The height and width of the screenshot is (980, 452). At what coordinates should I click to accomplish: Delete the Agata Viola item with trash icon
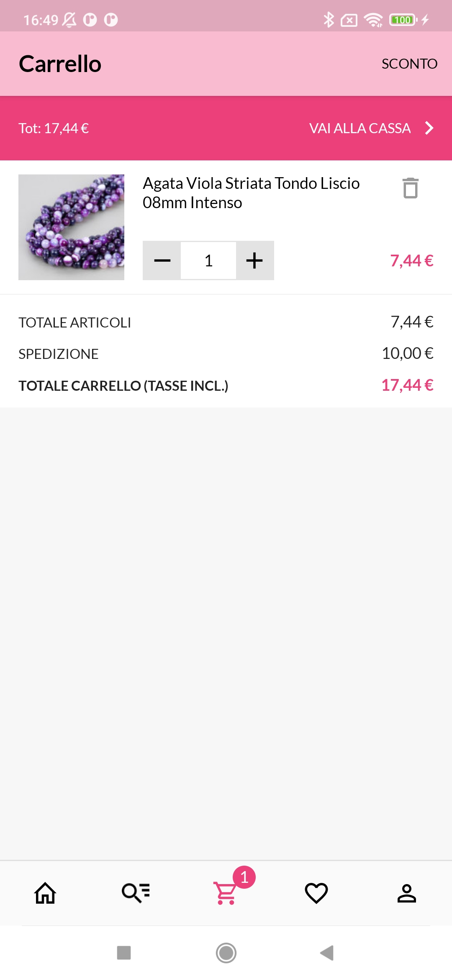[410, 188]
